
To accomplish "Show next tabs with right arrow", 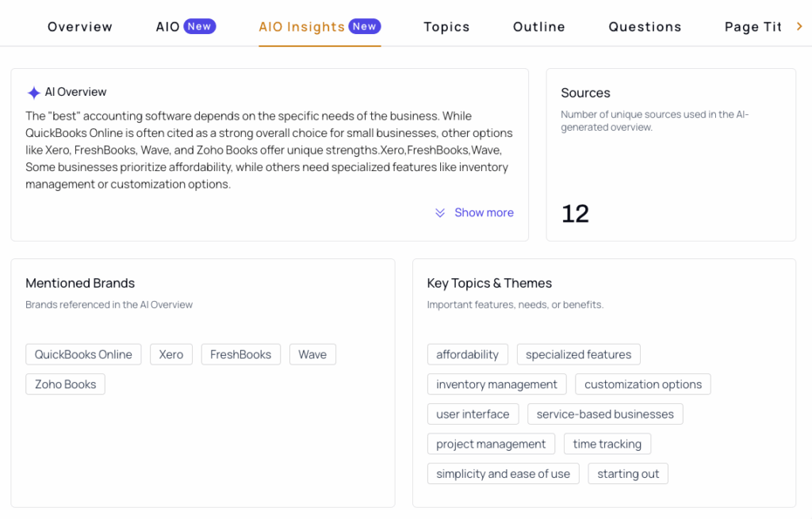I will pos(799,26).
